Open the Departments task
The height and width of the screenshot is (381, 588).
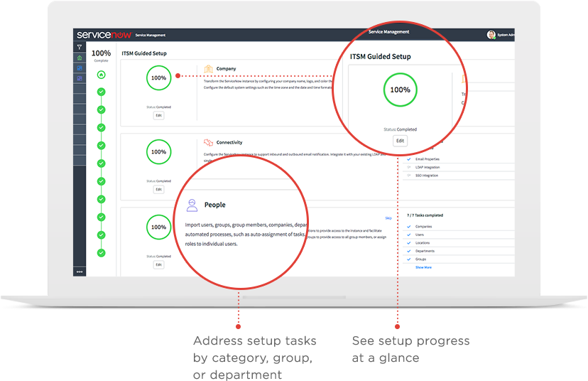[x=425, y=251]
